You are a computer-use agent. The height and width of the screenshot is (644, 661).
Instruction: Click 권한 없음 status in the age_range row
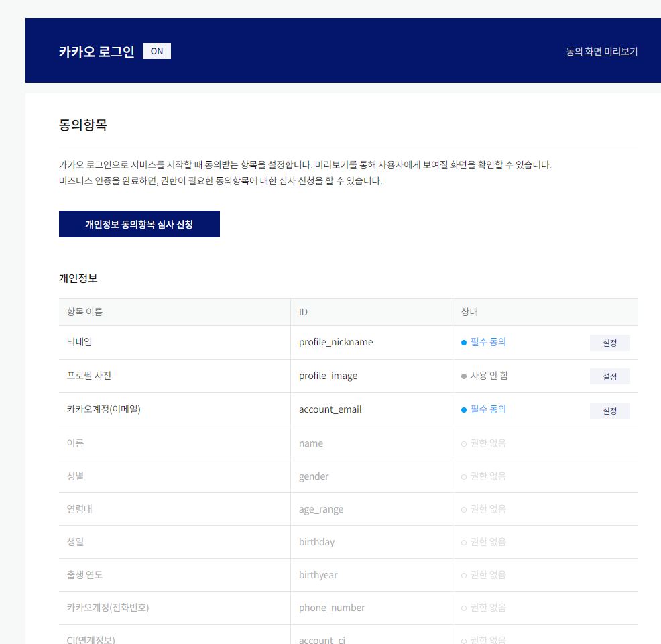click(x=483, y=509)
